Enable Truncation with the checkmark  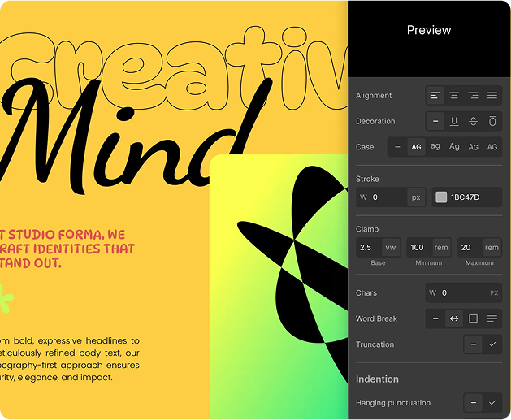click(x=492, y=344)
